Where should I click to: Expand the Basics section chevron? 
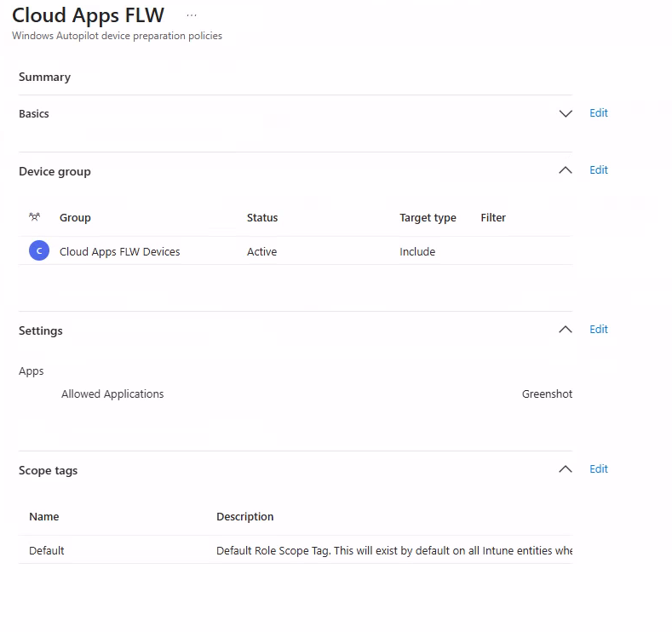(x=565, y=113)
